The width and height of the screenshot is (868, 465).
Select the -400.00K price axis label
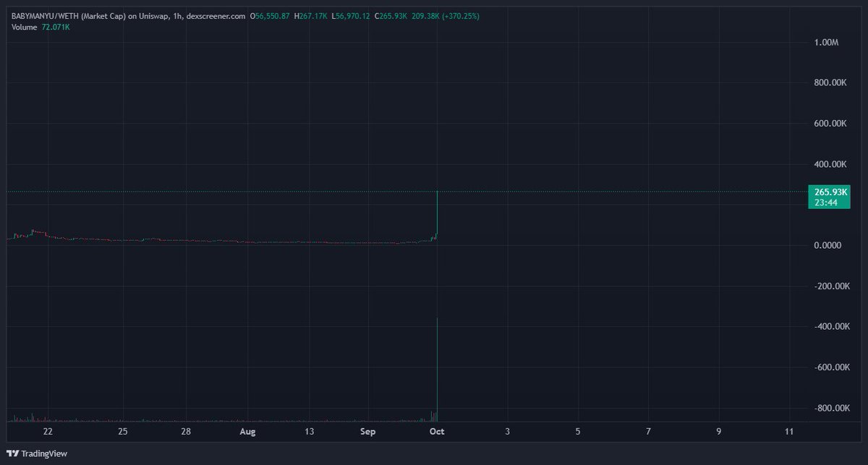click(831, 327)
